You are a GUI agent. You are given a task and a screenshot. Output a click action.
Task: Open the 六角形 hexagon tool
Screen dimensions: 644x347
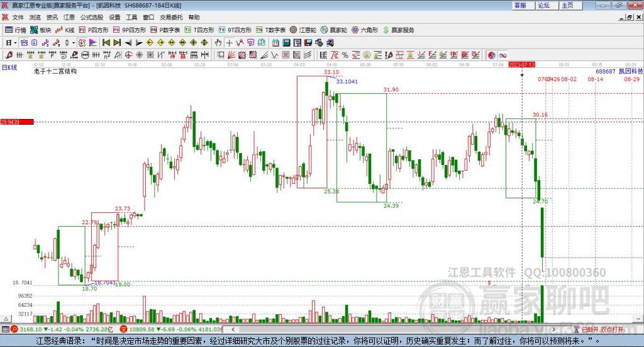coord(365,30)
